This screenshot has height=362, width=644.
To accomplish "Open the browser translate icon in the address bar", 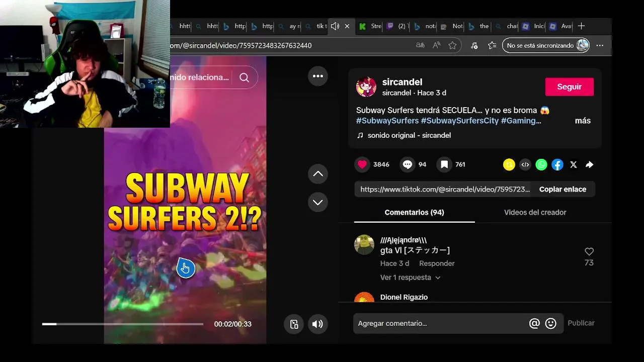I will click(420, 45).
